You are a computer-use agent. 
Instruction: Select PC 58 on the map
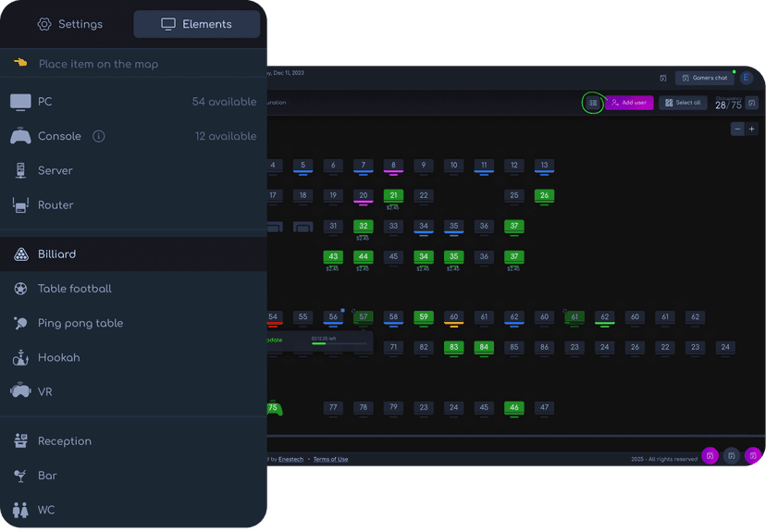393,317
